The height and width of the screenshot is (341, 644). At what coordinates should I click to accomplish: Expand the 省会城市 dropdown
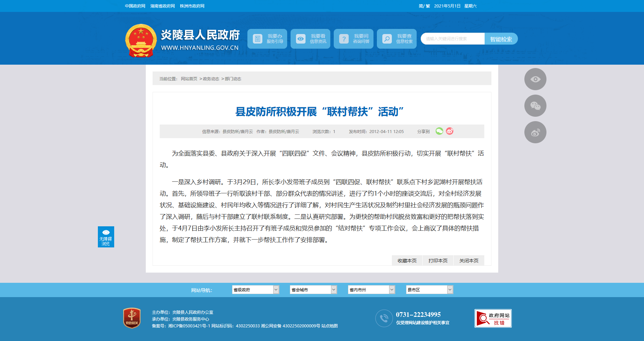coord(313,290)
